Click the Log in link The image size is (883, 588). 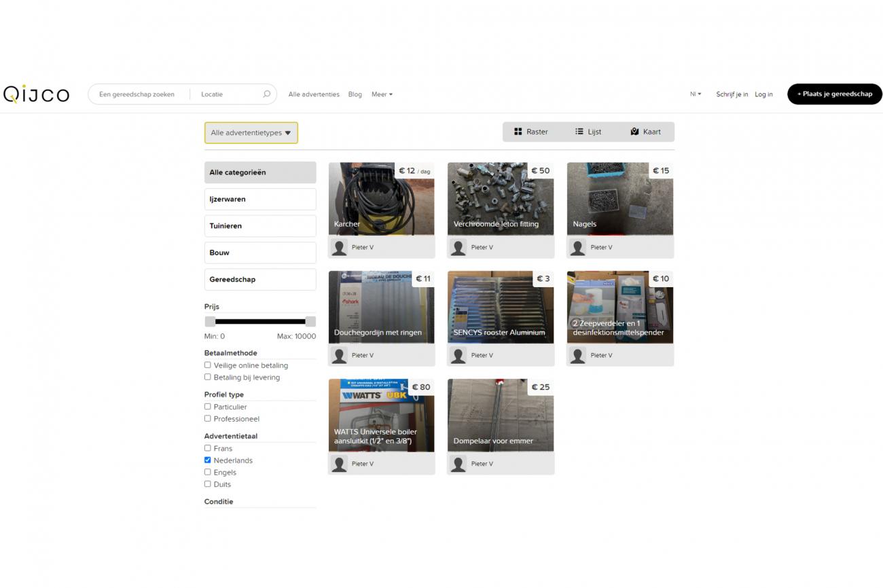point(763,94)
